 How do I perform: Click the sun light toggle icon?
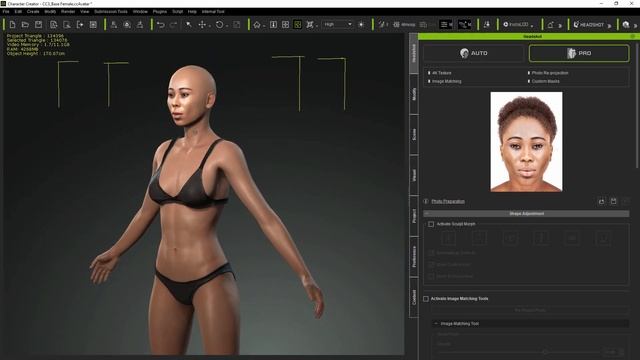click(x=361, y=25)
